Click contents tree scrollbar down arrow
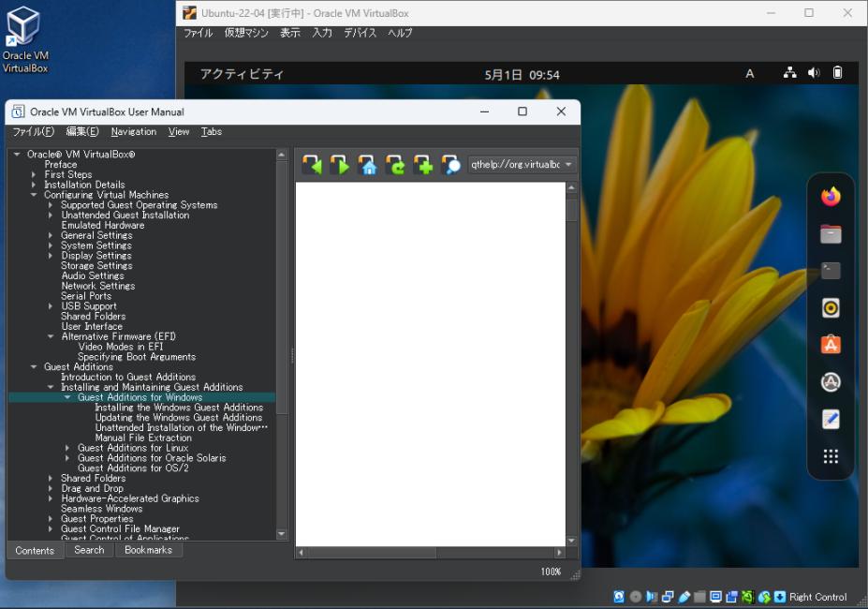 click(x=281, y=534)
